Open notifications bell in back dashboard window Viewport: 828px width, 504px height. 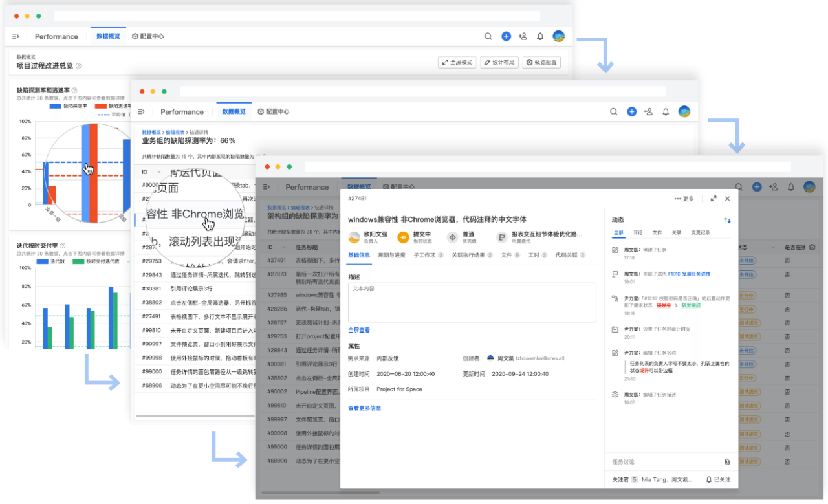coord(540,37)
